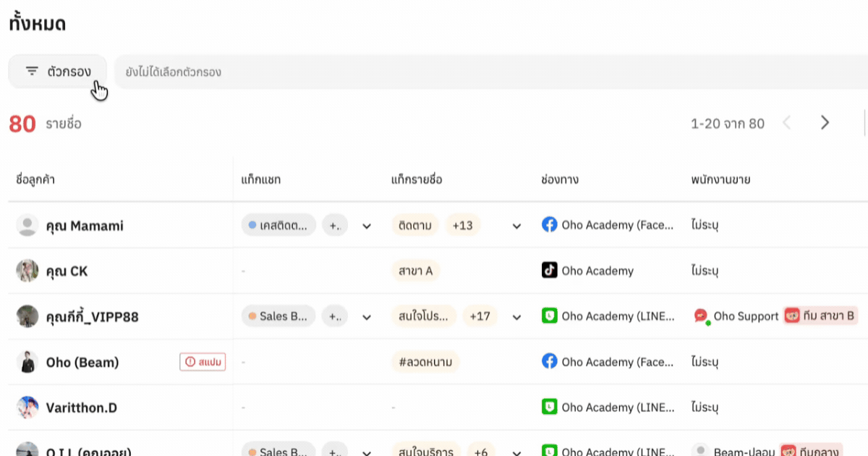Click the สนใจโปร... tag for คุณกี้กี้_VIPP88

click(424, 316)
